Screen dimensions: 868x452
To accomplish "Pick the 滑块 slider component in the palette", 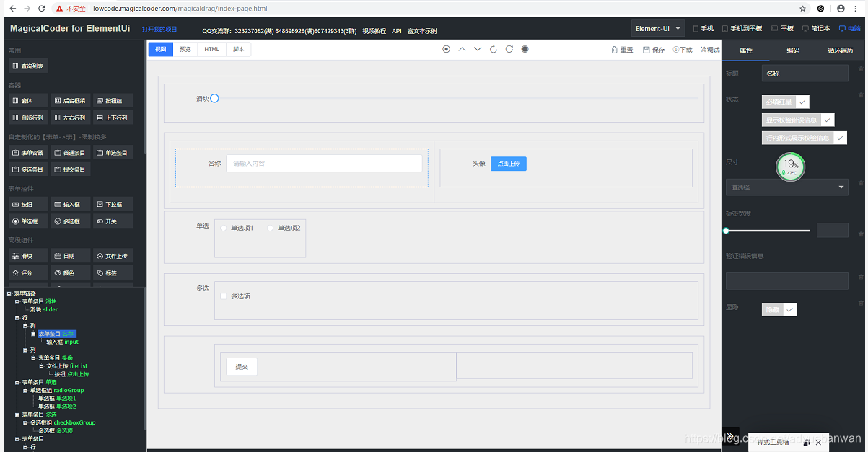I will (x=28, y=256).
